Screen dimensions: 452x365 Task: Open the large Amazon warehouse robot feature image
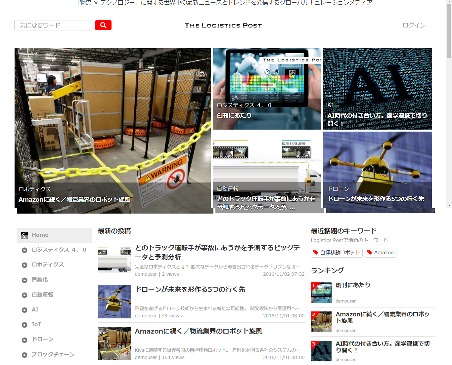tap(113, 131)
